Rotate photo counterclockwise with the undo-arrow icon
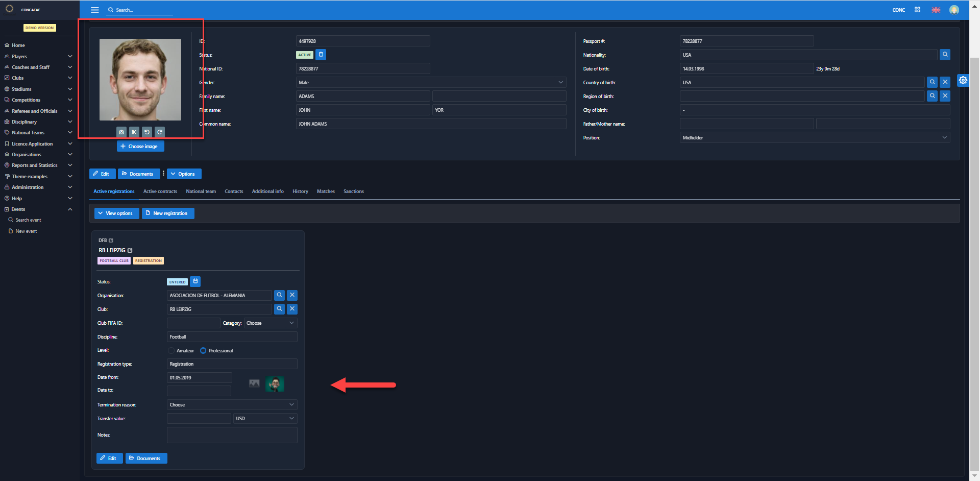Viewport: 980px width, 481px height. pyautogui.click(x=147, y=132)
